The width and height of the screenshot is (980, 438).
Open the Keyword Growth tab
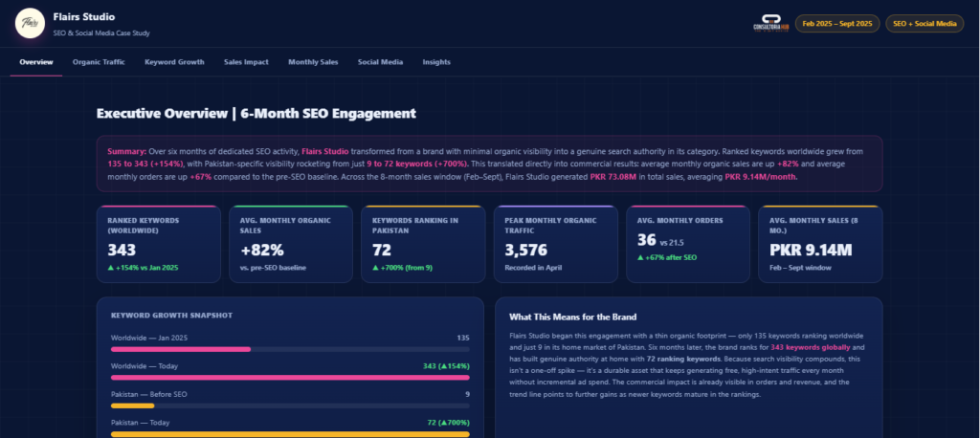pyautogui.click(x=174, y=62)
